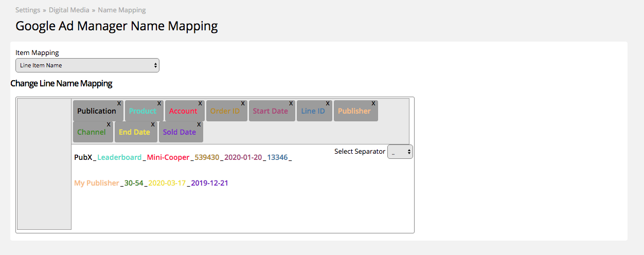The width and height of the screenshot is (644, 255).
Task: Remove the Channel tag with its X
Action: 109,124
